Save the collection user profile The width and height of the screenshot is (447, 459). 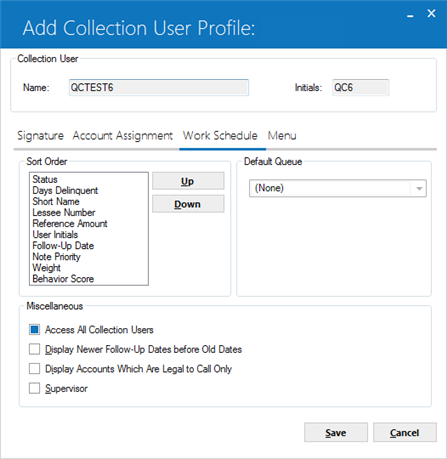[x=336, y=432]
